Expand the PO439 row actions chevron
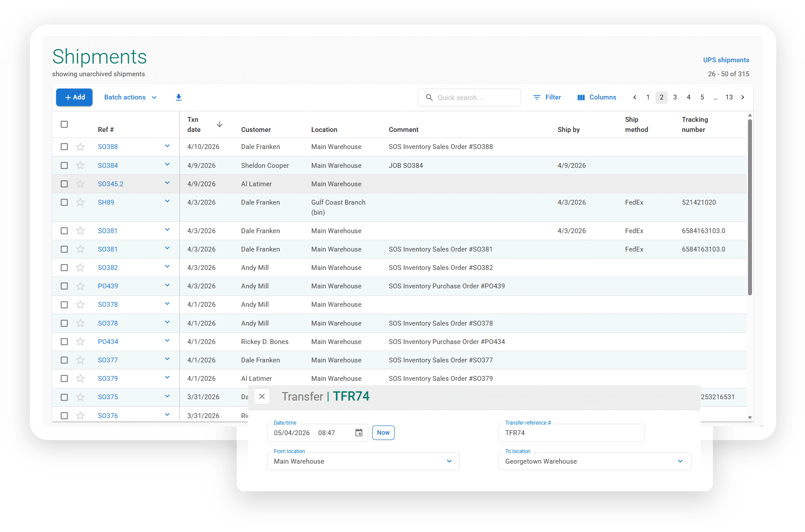This screenshot has height=532, width=805. [167, 285]
